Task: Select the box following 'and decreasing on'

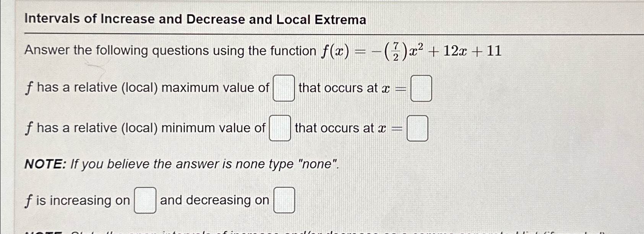Action: [284, 199]
